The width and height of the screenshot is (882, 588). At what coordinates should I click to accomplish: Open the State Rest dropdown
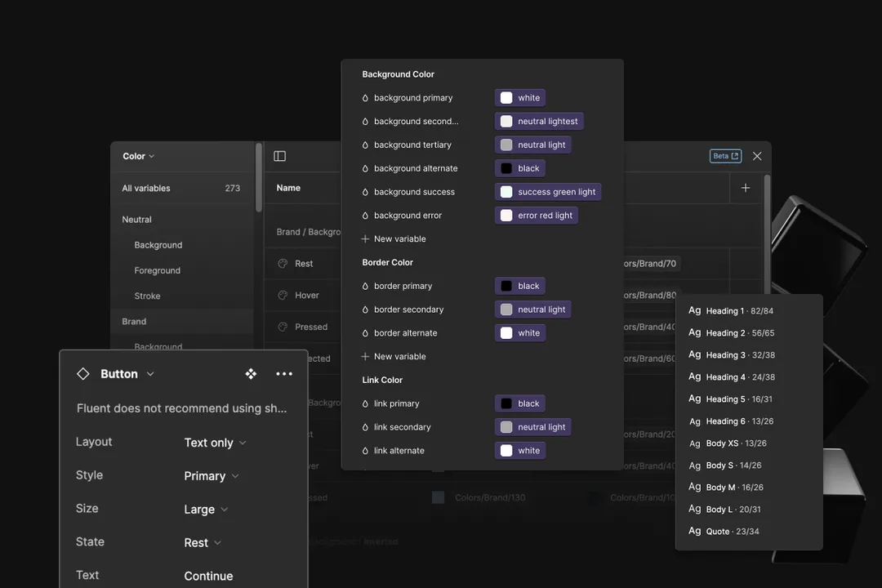point(203,542)
